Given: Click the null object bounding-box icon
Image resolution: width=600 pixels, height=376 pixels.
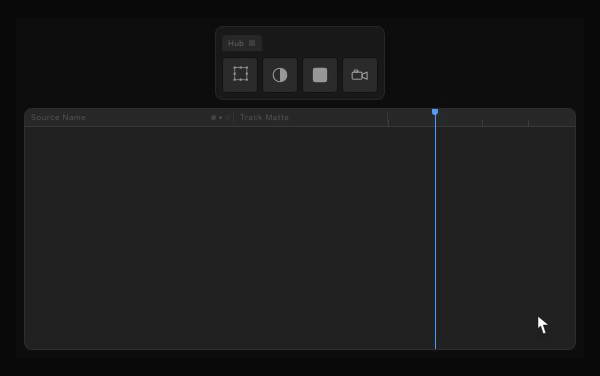Looking at the screenshot, I should pos(240,75).
